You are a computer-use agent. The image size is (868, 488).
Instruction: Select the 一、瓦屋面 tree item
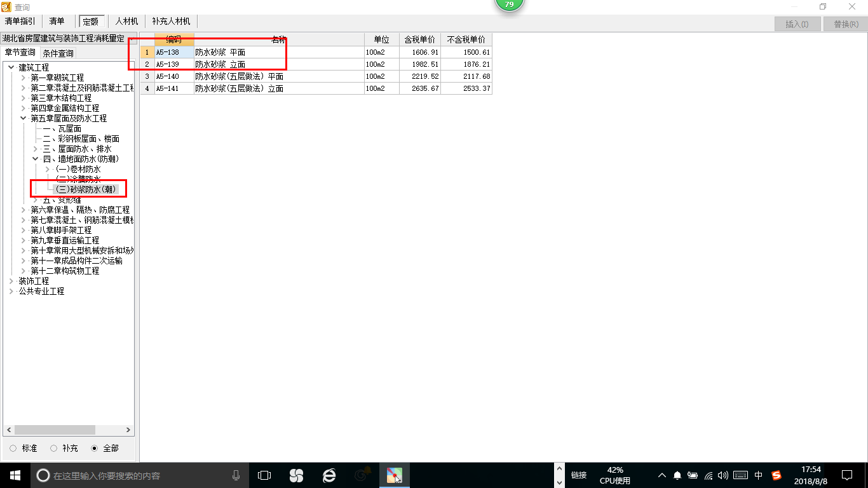[x=62, y=128]
